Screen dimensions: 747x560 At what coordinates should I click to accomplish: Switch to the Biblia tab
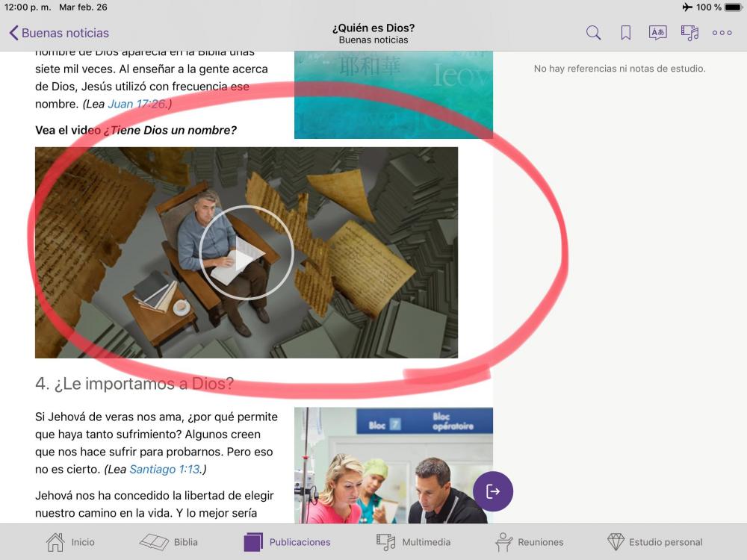170,542
